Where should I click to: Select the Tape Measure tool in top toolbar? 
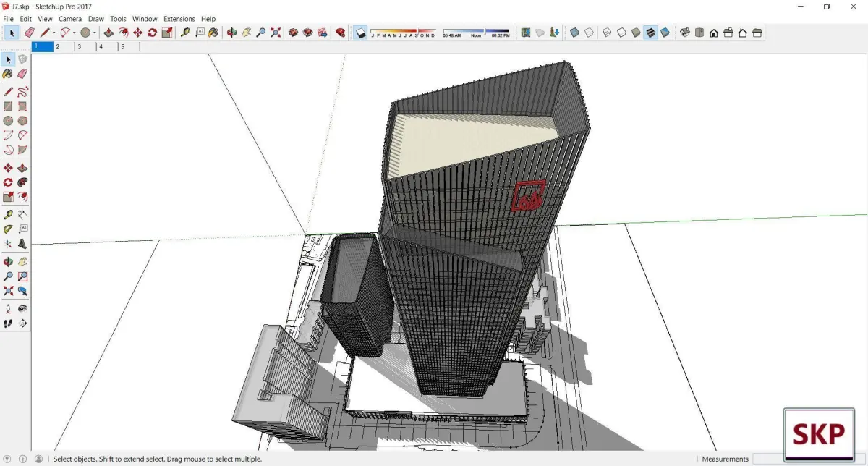pyautogui.click(x=185, y=33)
